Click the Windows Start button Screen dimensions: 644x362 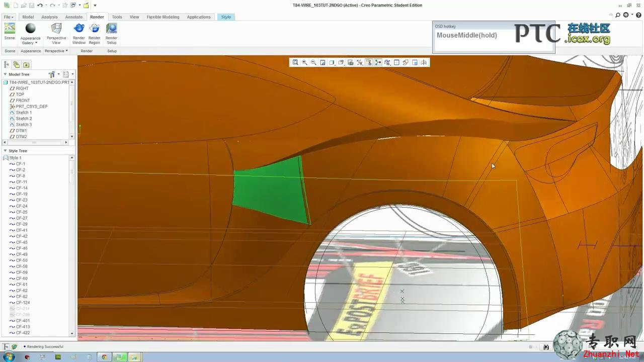pyautogui.click(x=9, y=357)
